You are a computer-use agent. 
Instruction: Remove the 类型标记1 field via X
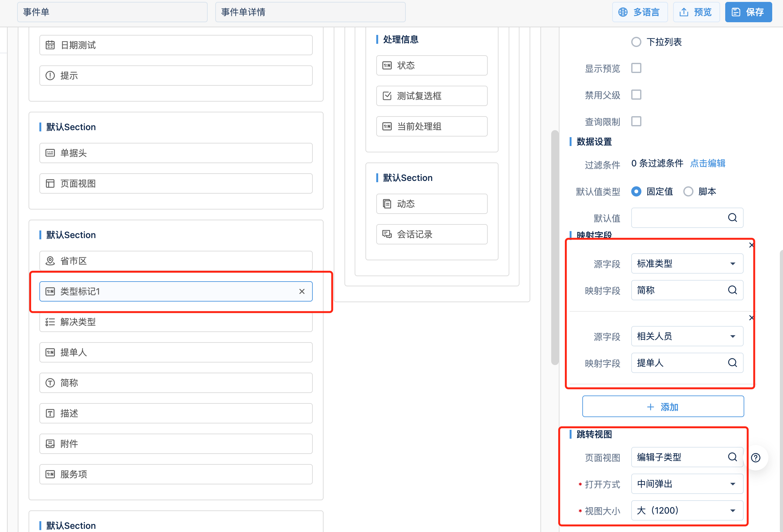pos(302,291)
